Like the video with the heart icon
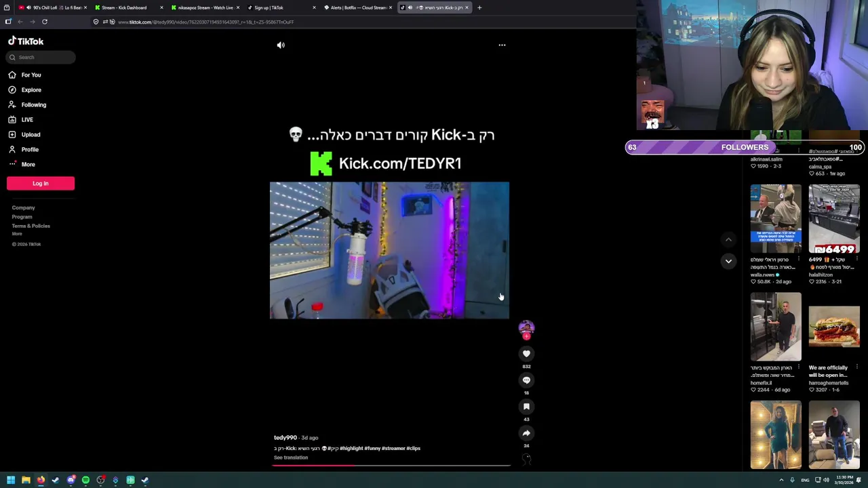 click(x=526, y=353)
